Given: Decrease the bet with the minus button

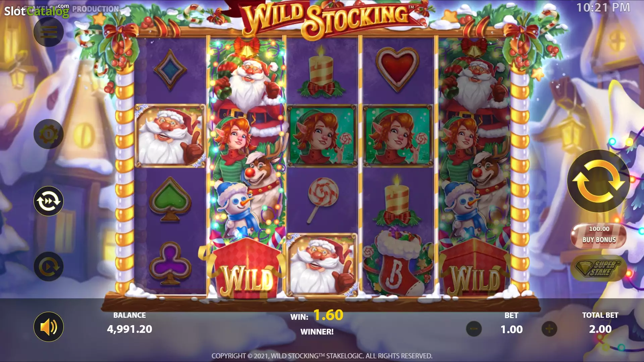Looking at the screenshot, I should (474, 329).
